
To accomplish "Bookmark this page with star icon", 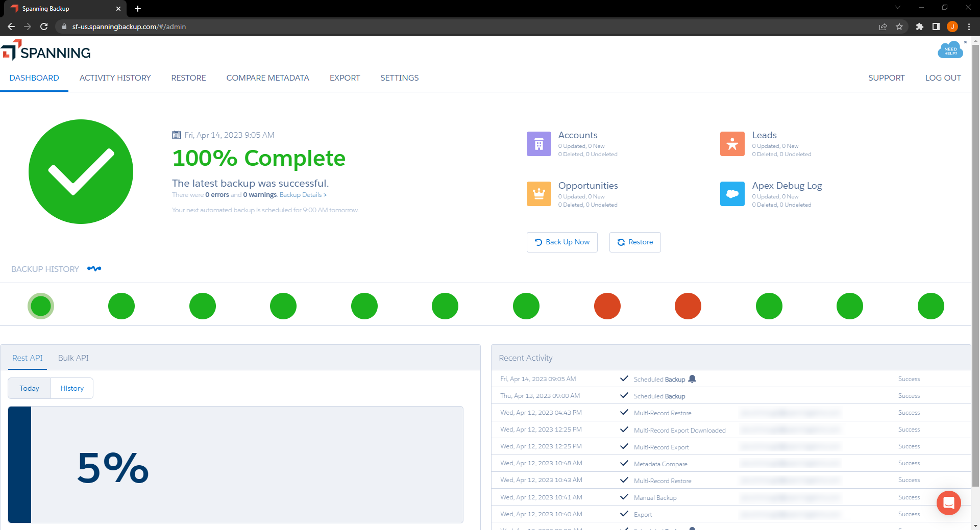I will [899, 27].
